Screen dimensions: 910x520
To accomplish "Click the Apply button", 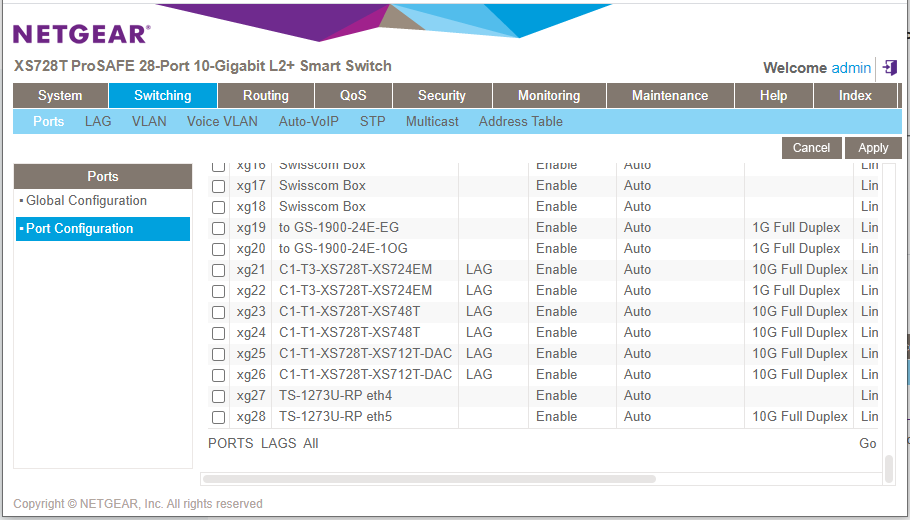I will [x=873, y=148].
